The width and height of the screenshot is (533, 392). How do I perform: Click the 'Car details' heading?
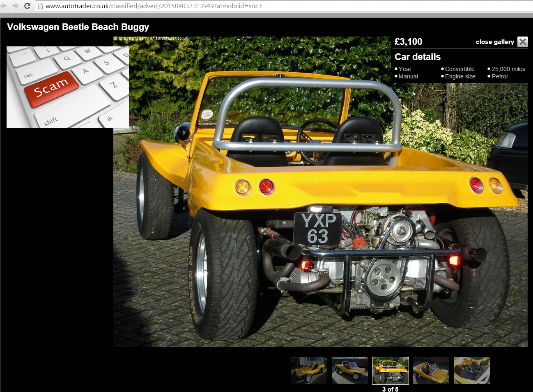pos(418,57)
